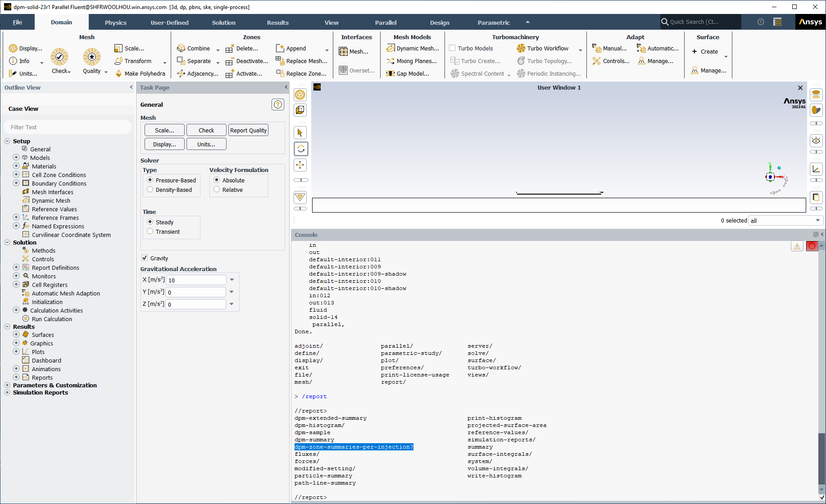The height and width of the screenshot is (504, 826).
Task: Open Dynamic Mesh settings
Action: click(x=413, y=48)
